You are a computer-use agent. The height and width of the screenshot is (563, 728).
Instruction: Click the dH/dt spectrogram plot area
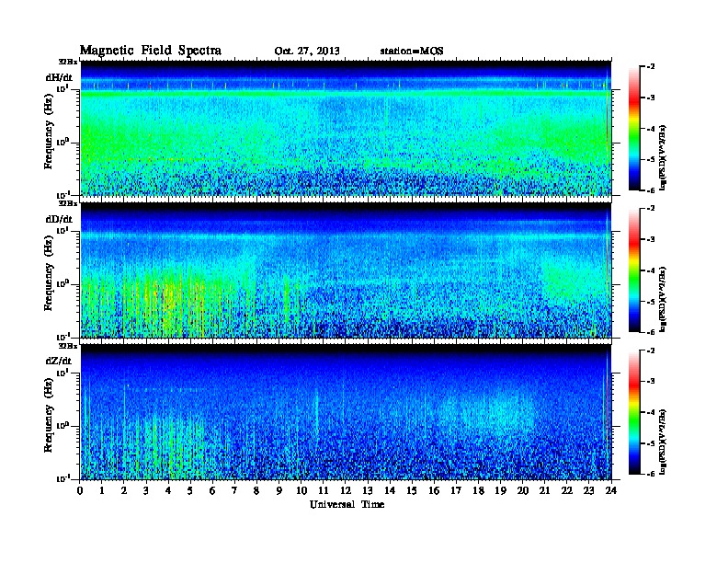(346, 128)
